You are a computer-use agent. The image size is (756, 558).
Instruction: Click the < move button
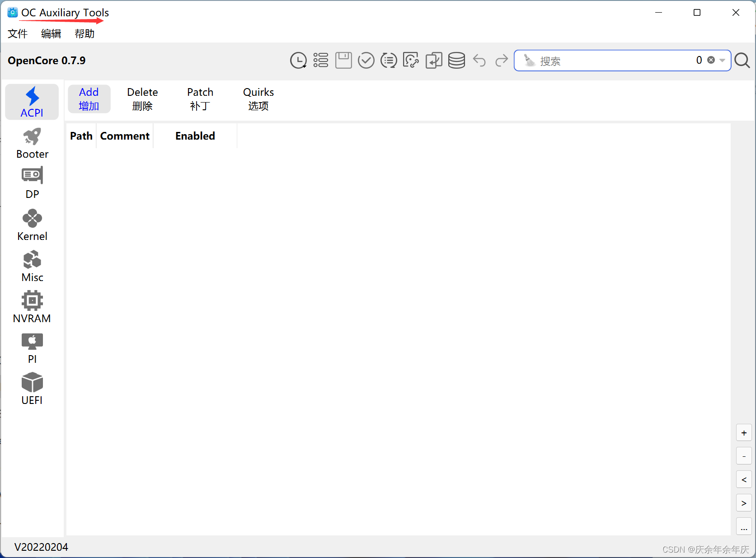744,479
